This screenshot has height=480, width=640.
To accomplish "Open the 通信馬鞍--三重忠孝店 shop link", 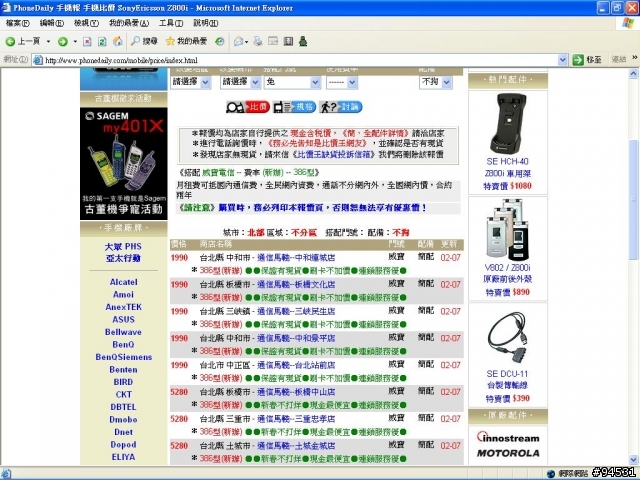I will pos(296,419).
